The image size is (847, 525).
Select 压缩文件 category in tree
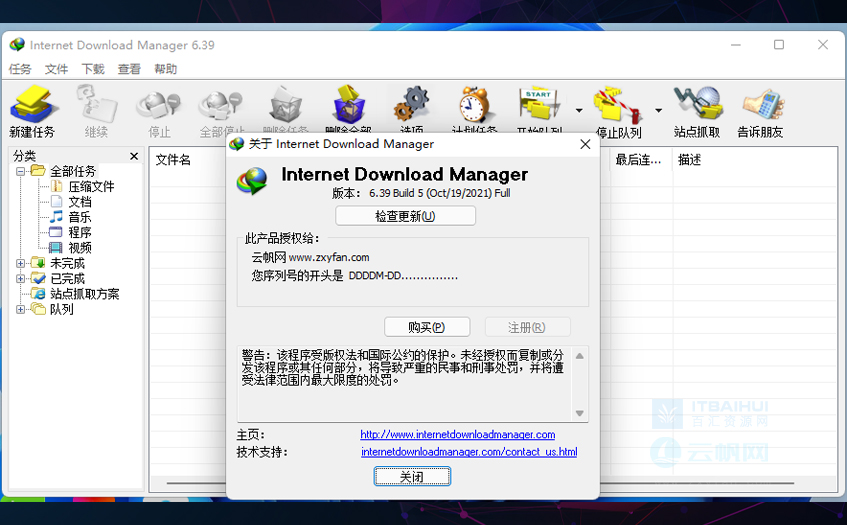pos(91,187)
